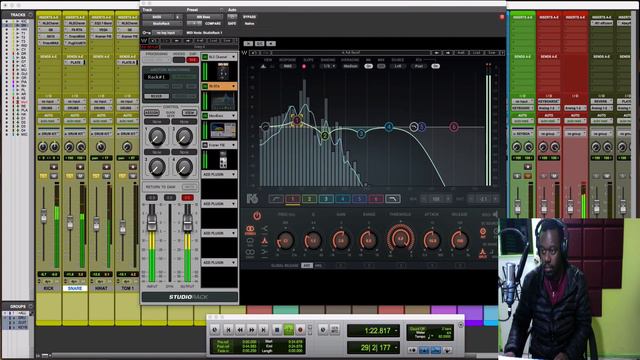Click the F6 Gain knob
The image size is (640, 360).
pyautogui.click(x=340, y=240)
